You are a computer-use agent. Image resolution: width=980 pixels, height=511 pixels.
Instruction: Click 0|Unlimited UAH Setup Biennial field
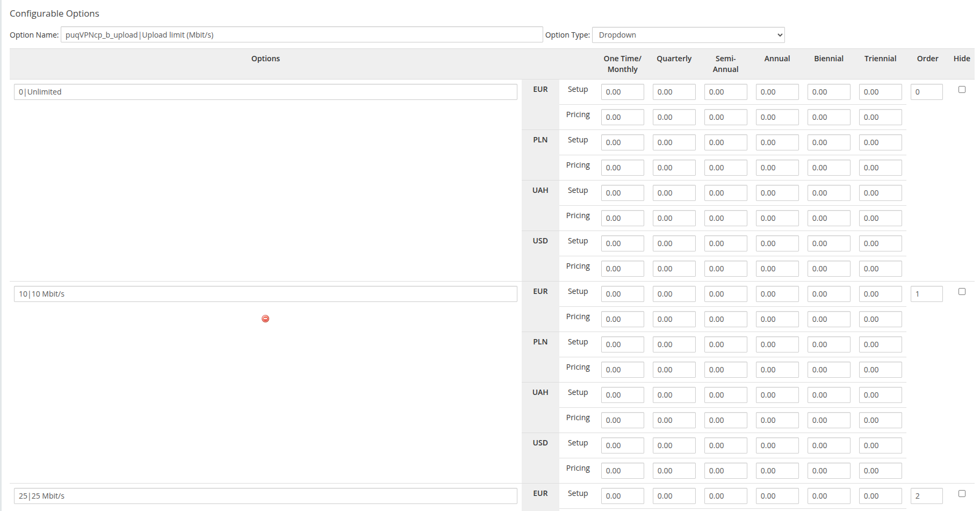click(829, 193)
